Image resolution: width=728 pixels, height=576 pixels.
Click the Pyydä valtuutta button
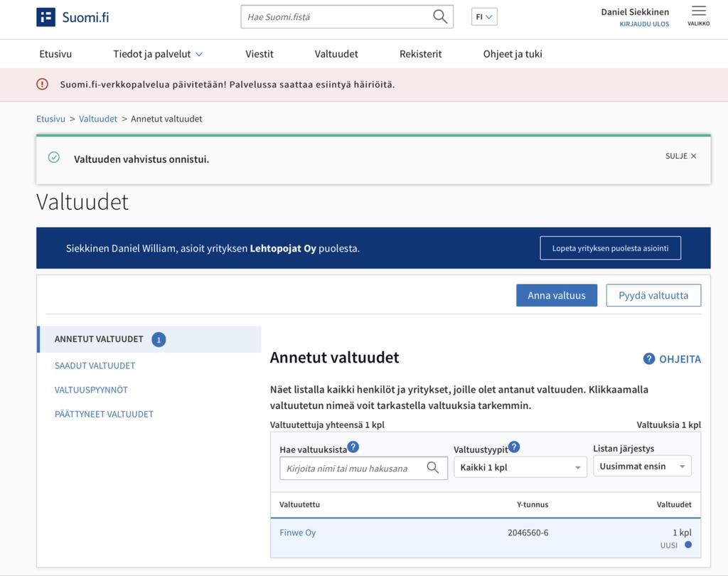(x=653, y=295)
